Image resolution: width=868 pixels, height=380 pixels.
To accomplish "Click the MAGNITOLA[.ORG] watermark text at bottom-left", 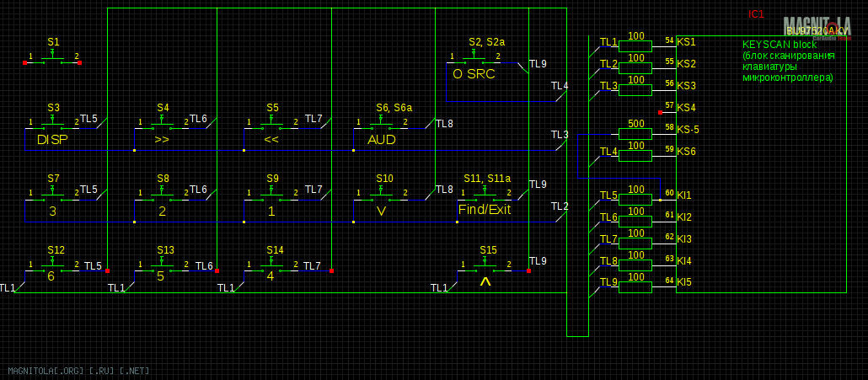I will (78, 370).
